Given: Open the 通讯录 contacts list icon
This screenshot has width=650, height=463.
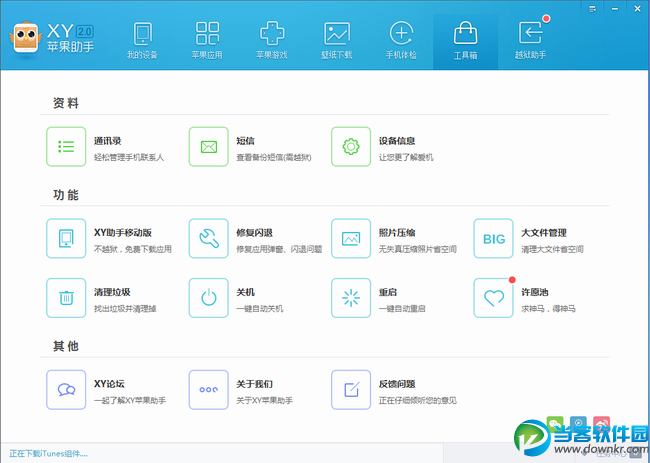Looking at the screenshot, I should 66,147.
